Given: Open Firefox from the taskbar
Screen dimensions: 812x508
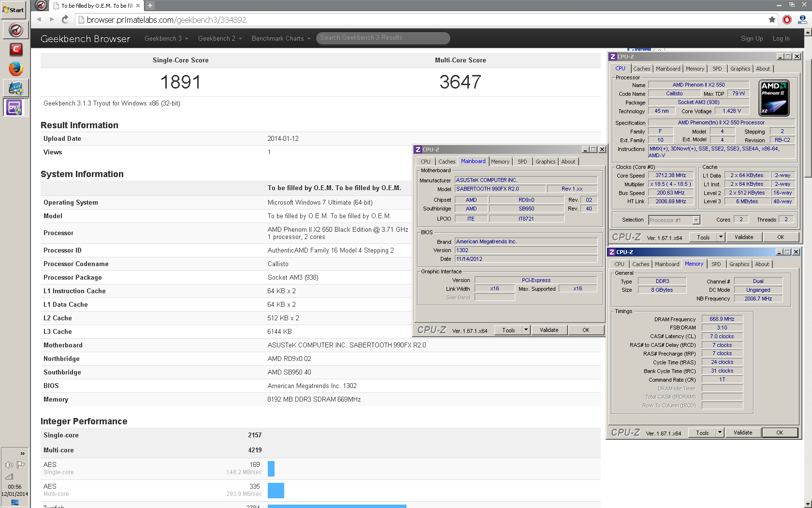Looking at the screenshot, I should click(x=15, y=69).
